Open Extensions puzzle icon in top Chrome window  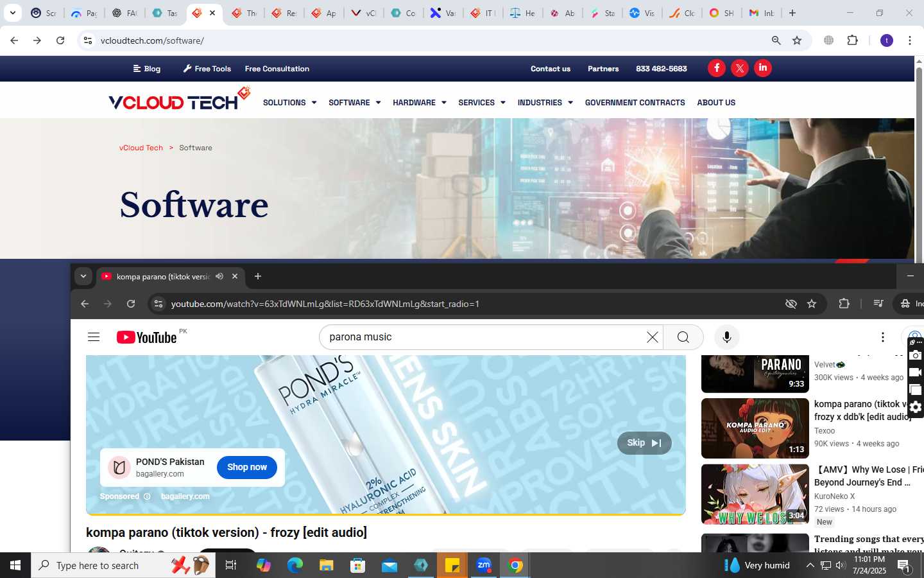coord(852,40)
